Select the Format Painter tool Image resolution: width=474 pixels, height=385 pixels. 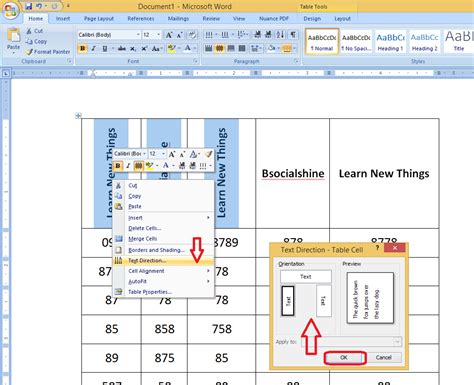point(48,52)
